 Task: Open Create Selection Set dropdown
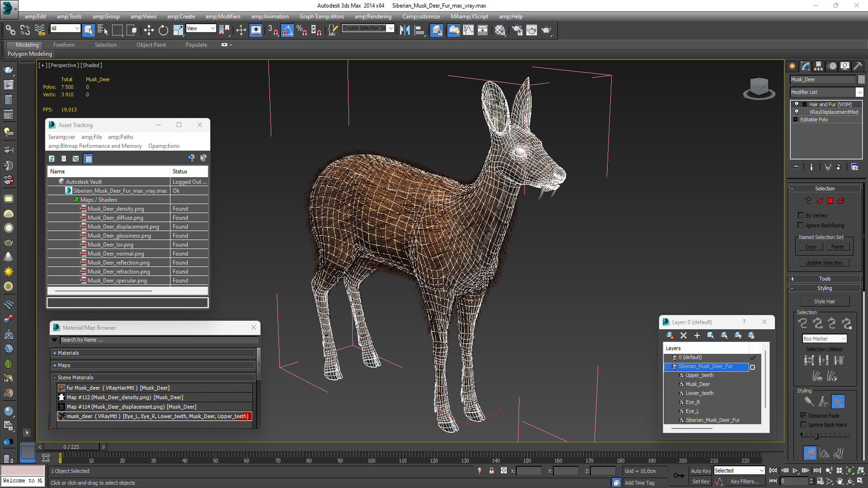click(x=368, y=28)
